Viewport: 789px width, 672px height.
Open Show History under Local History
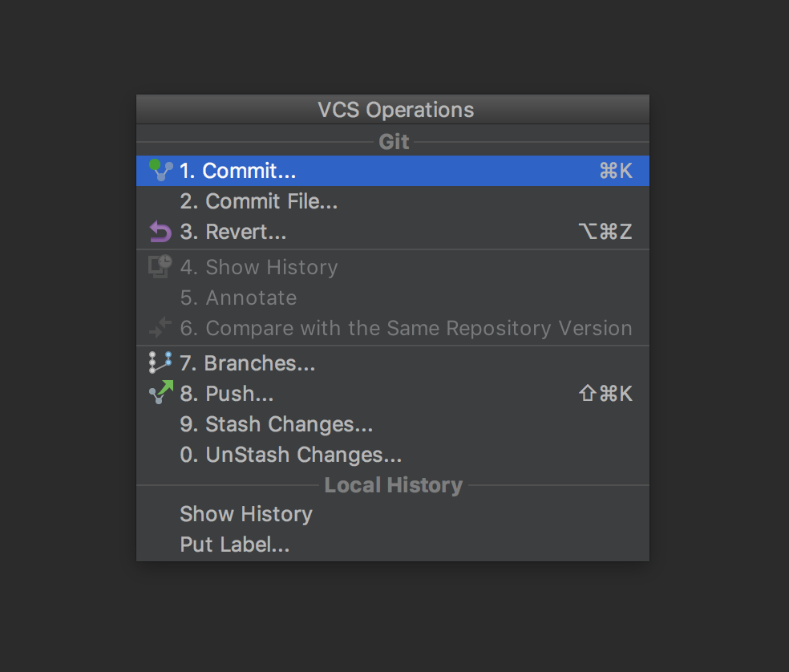[x=246, y=514]
